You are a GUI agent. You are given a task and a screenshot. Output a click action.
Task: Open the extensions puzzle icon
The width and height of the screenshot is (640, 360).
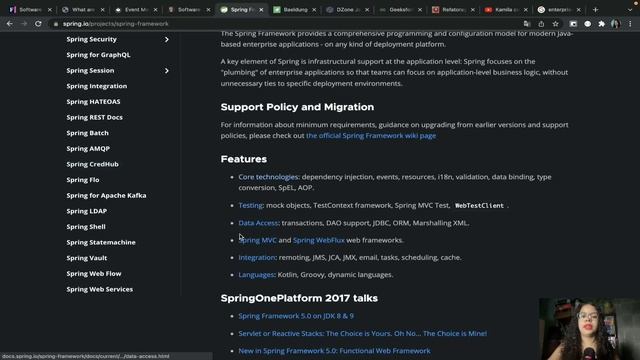pos(601,24)
